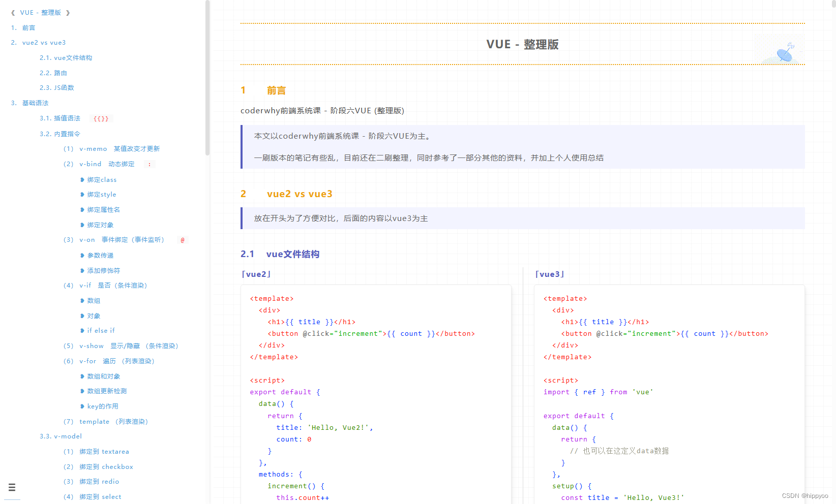Navigate to '(3) 绑定到 redio'
The image size is (836, 504).
[91, 482]
